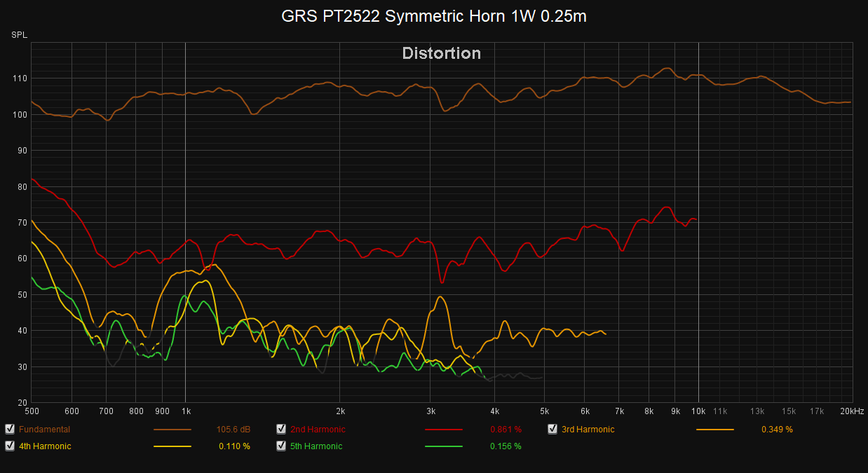Screen dimensions: 868x473
Task: Click the 70 SPL axis label
Action: coord(22,222)
